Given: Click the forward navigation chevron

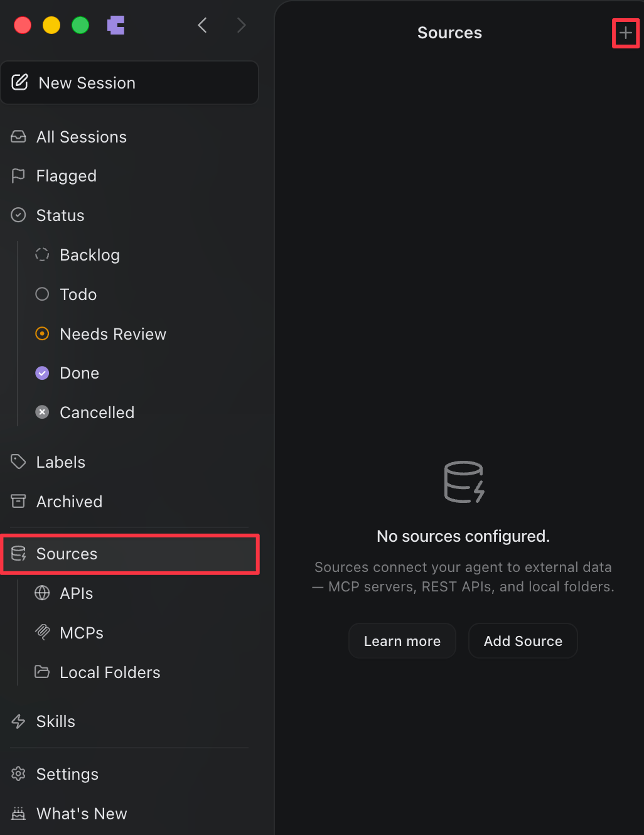Looking at the screenshot, I should click(242, 25).
